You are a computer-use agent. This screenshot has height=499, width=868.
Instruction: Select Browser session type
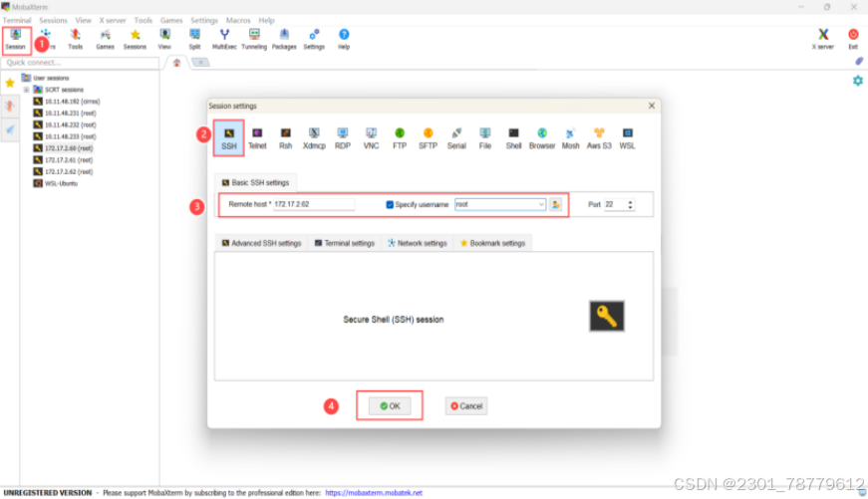(542, 138)
